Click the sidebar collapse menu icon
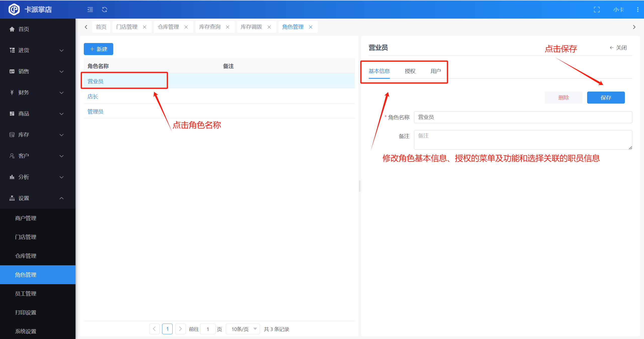The width and height of the screenshot is (644, 339). point(90,10)
